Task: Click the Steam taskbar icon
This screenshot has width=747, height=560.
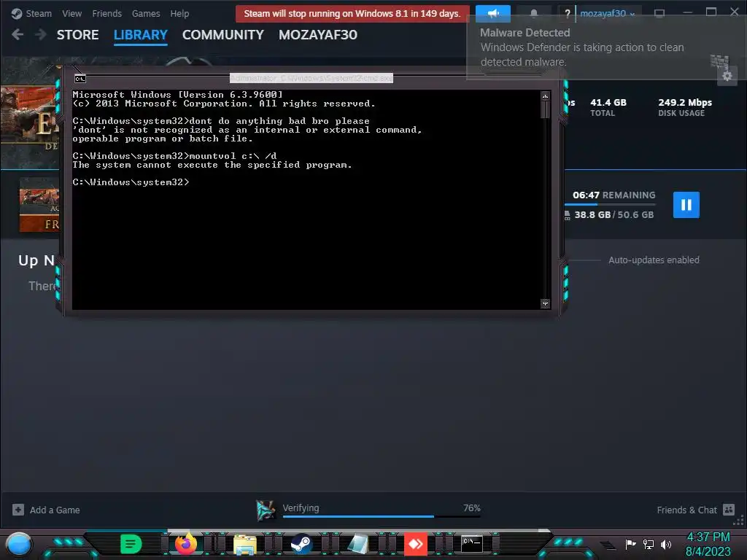Action: click(301, 544)
